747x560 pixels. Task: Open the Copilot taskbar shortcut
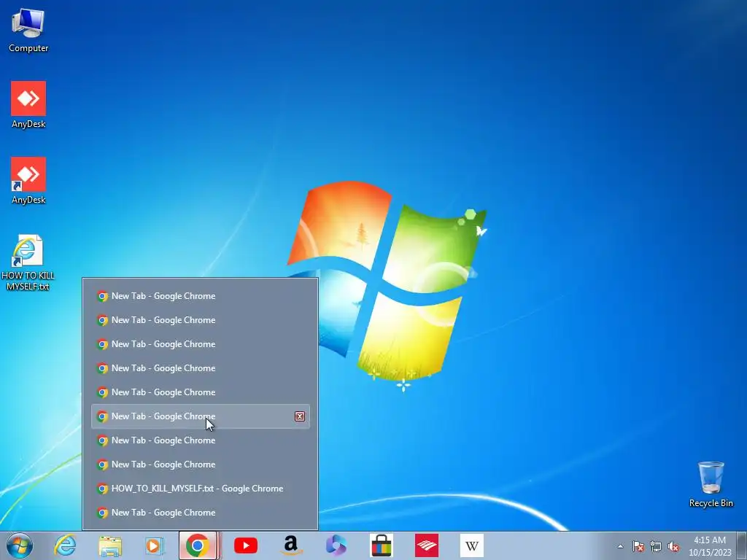point(336,545)
